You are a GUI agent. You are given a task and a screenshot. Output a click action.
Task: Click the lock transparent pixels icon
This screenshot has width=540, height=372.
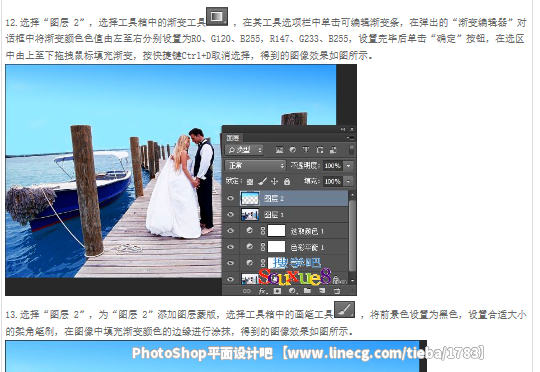coord(250,182)
